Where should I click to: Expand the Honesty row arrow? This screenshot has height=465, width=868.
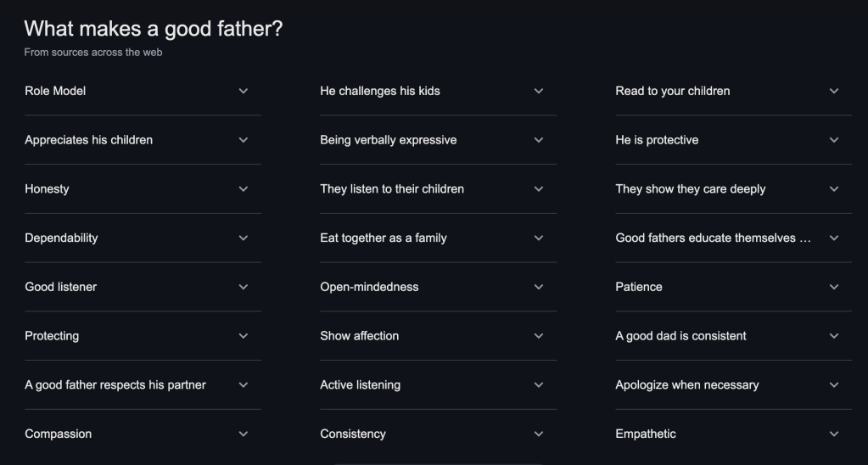click(244, 189)
